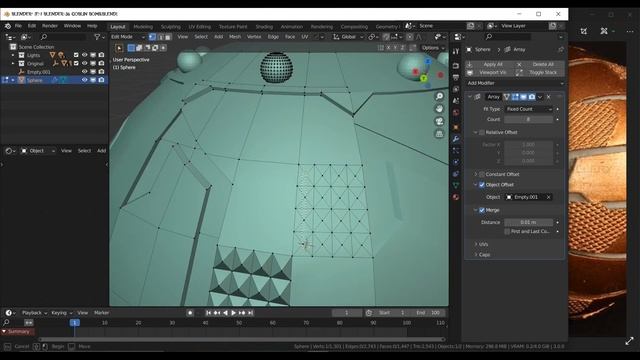
Task: Enable the Relative Offset checkbox
Action: (x=482, y=132)
